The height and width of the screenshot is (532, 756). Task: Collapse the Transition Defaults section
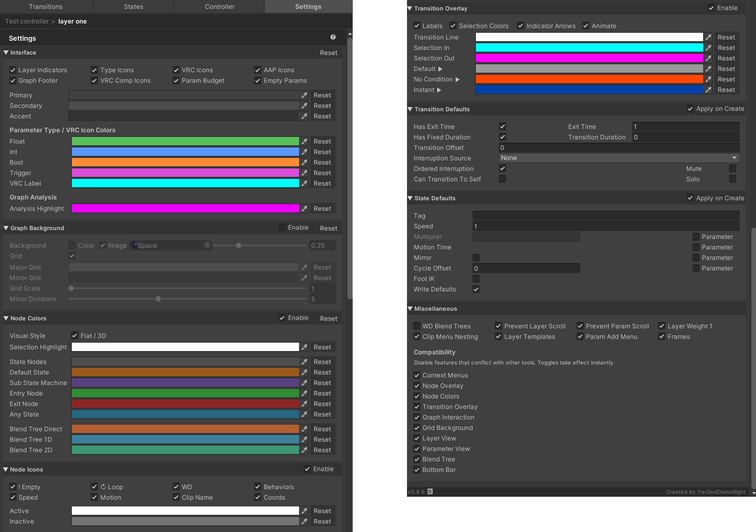point(410,109)
